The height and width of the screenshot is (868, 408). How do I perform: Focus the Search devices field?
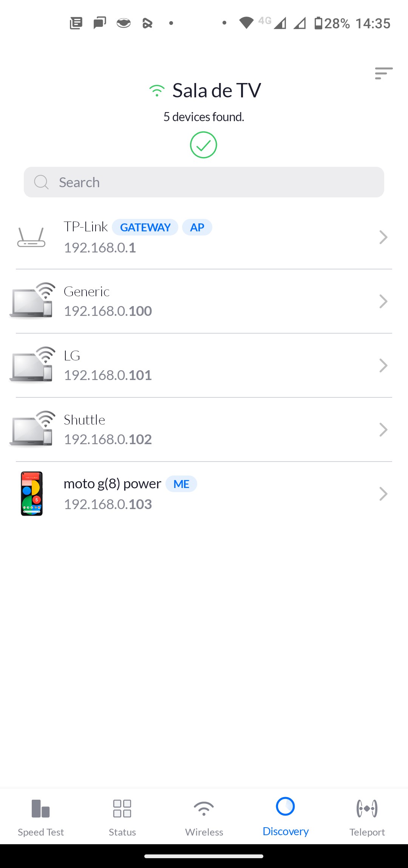(204, 182)
